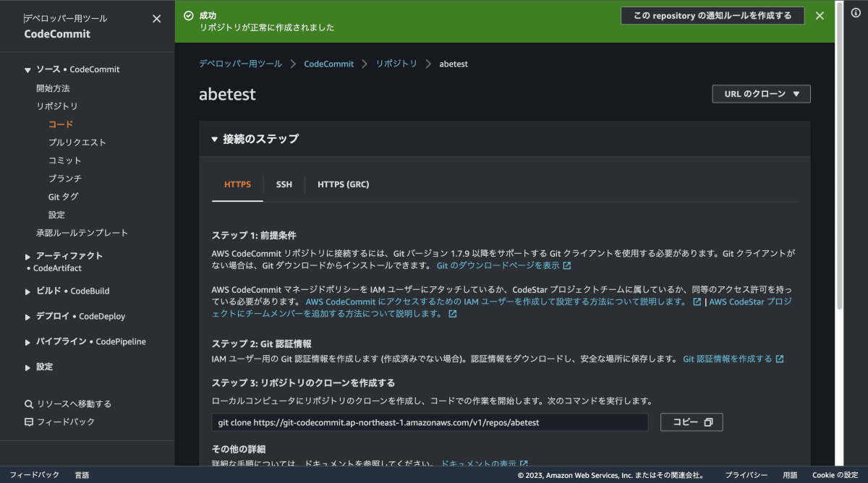Click the その他の詳細 heading
Screen dimensions: 868x483
tap(239, 450)
